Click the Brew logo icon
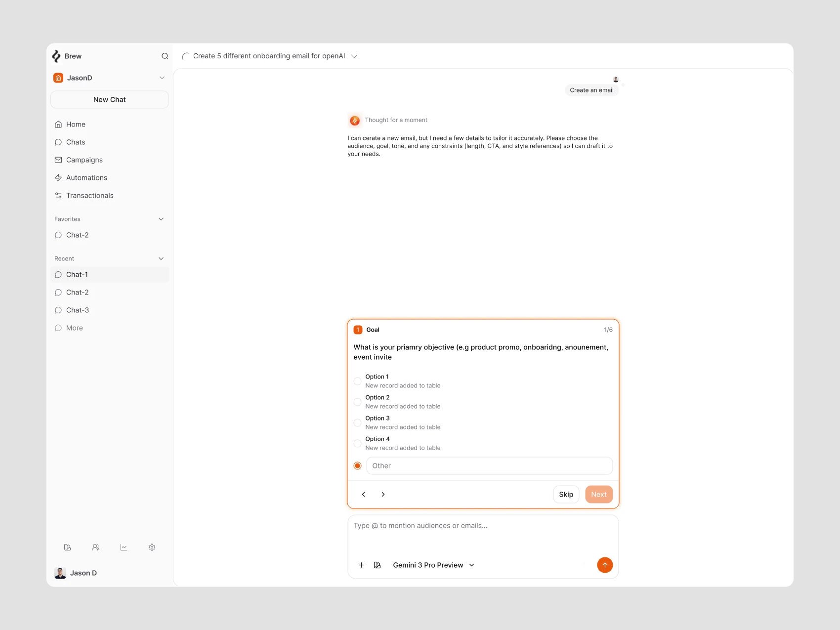The width and height of the screenshot is (840, 630). pyautogui.click(x=56, y=56)
